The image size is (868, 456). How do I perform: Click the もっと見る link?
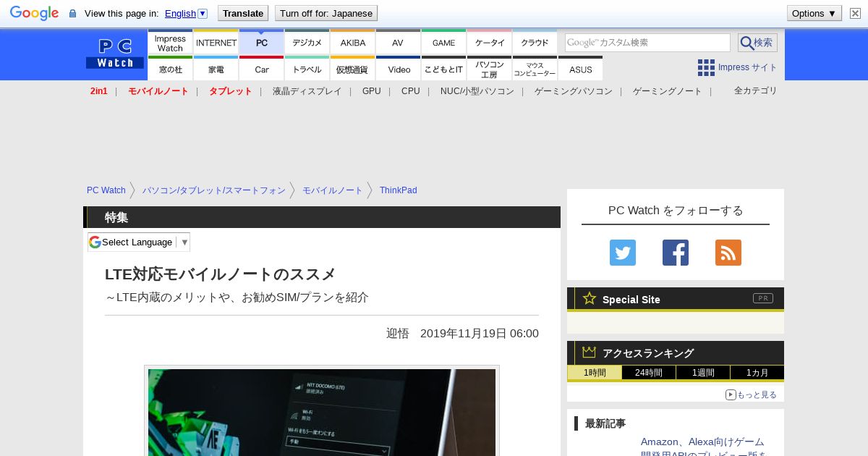pyautogui.click(x=757, y=394)
